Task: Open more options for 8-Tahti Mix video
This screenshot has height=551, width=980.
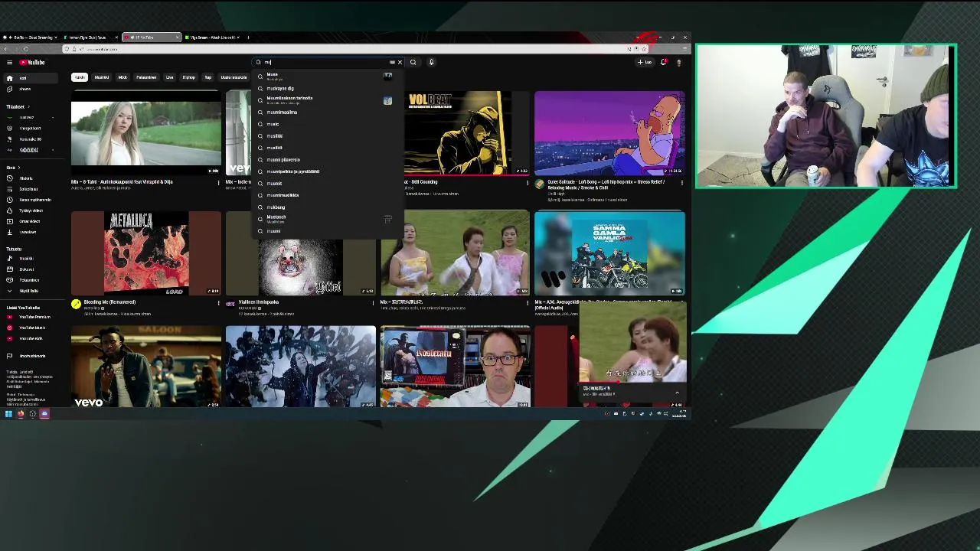Action: 218,183
